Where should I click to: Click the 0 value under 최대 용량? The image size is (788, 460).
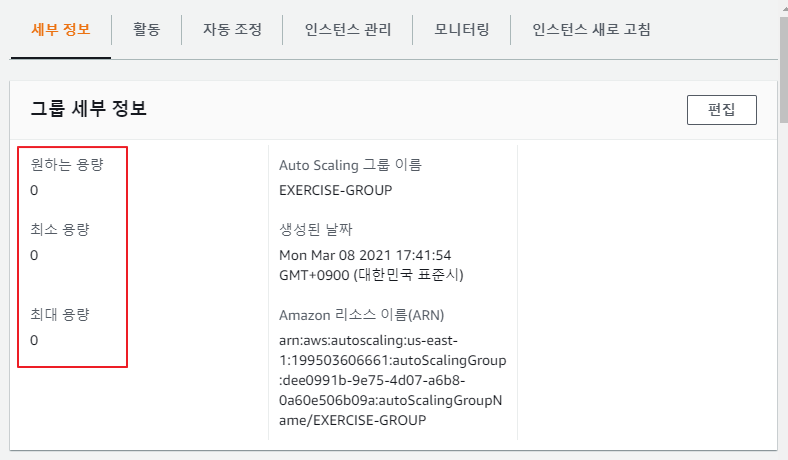point(34,340)
